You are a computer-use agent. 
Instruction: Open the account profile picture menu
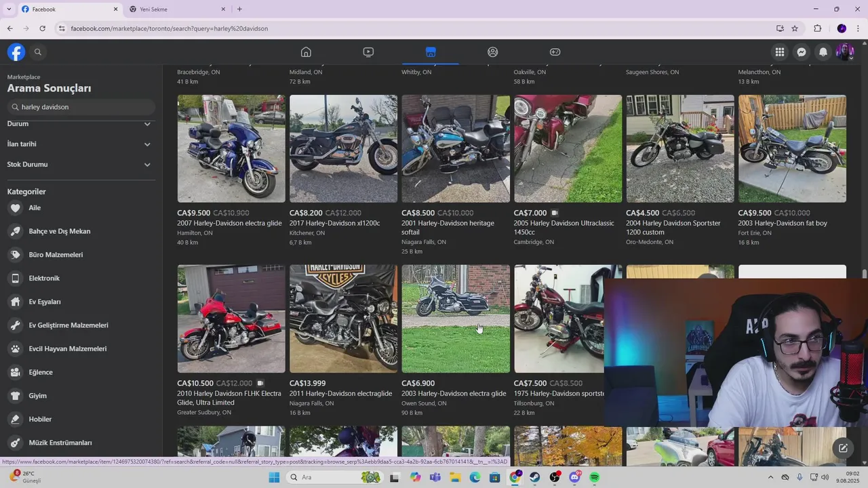click(845, 52)
